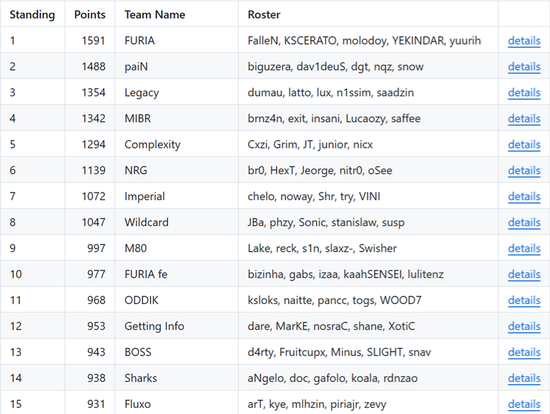
Task: Select the Team Name column header
Action: tap(155, 15)
